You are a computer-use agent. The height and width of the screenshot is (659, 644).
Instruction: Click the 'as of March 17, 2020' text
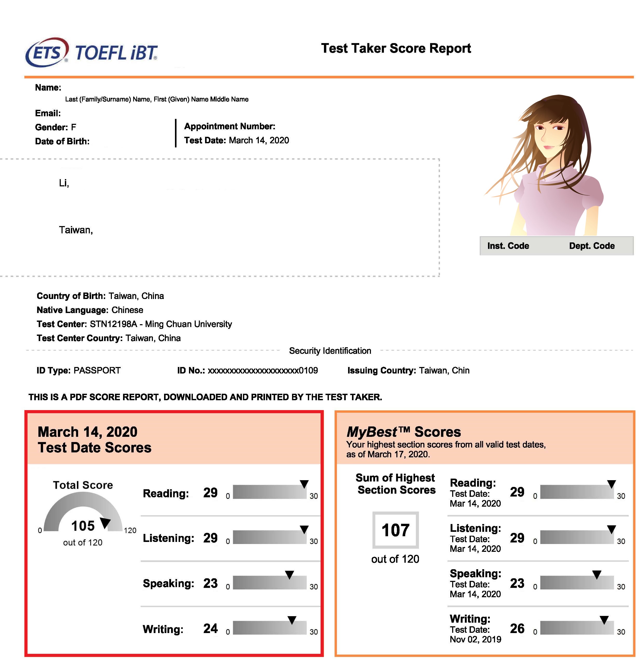tap(388, 454)
